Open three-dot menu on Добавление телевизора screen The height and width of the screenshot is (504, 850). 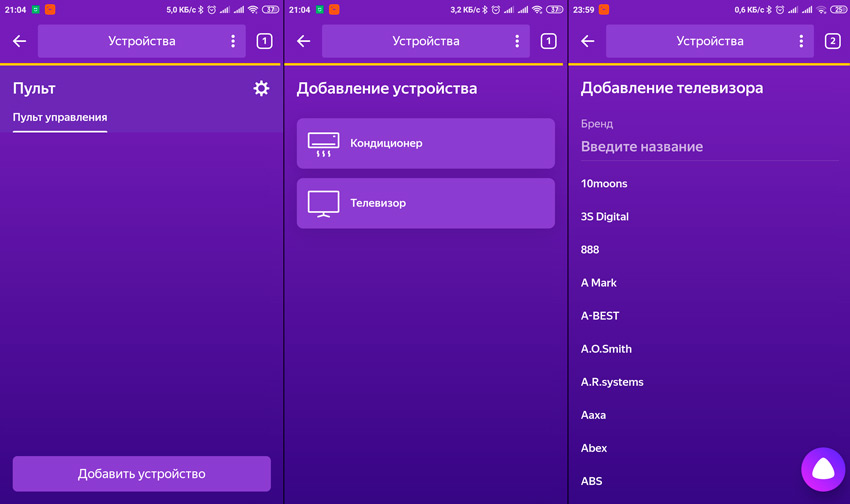pos(801,41)
